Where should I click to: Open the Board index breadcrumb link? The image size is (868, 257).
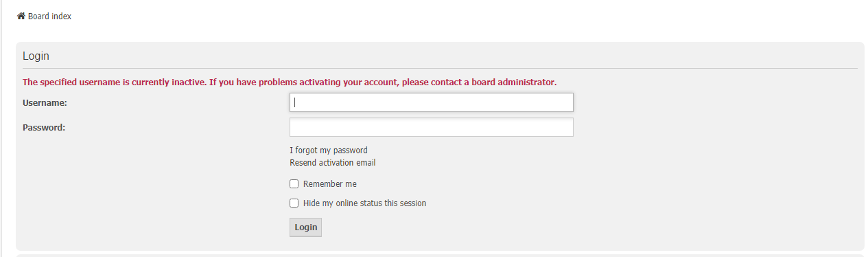coord(49,16)
